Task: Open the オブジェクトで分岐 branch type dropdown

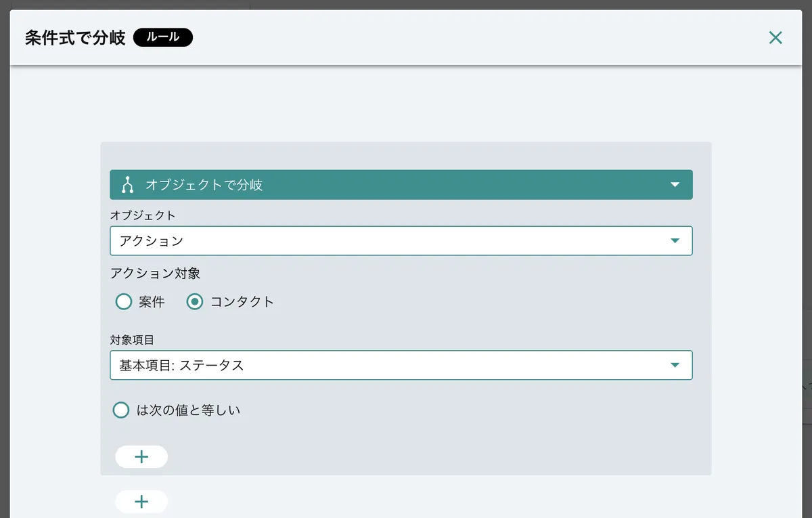Action: click(401, 185)
